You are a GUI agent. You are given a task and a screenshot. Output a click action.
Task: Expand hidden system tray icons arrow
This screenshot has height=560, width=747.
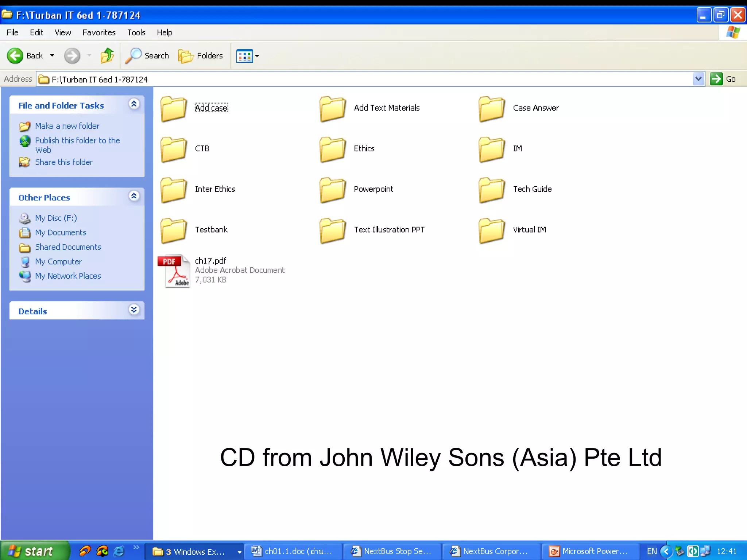point(667,551)
